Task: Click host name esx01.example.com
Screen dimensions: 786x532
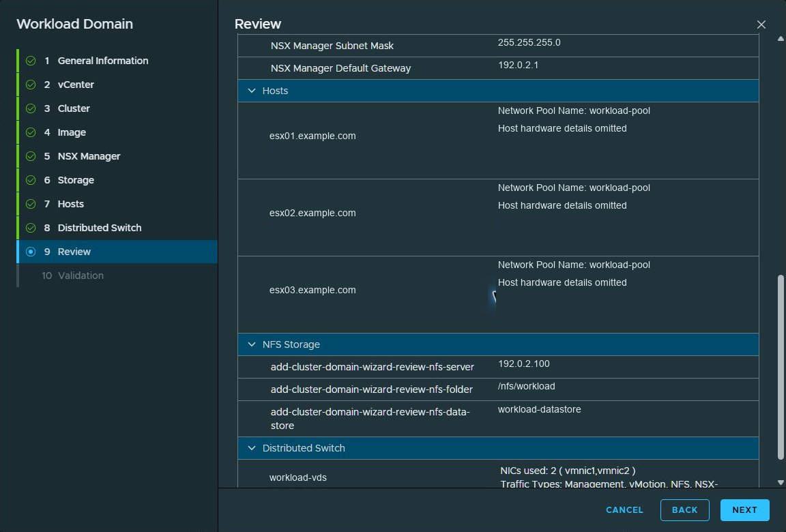Action: 312,136
